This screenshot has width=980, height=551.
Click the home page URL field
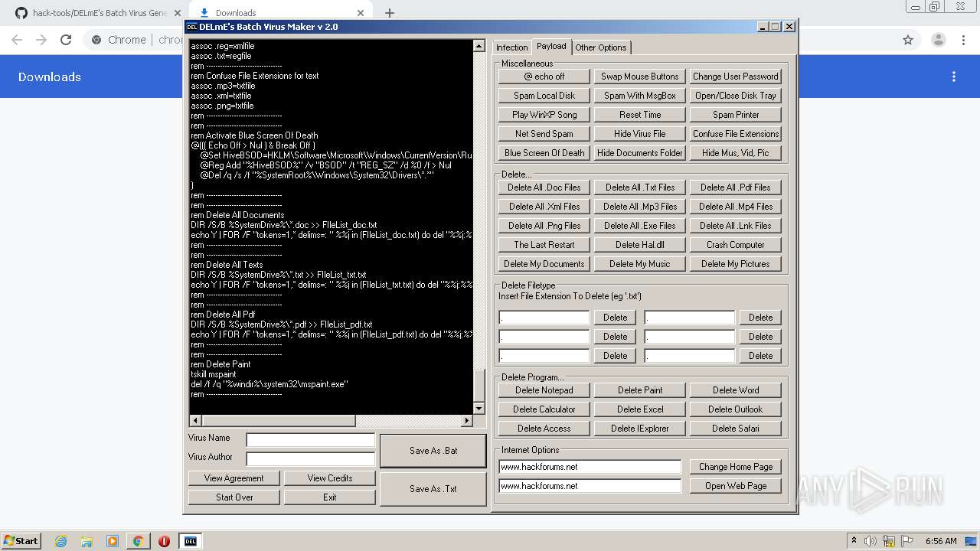click(590, 467)
